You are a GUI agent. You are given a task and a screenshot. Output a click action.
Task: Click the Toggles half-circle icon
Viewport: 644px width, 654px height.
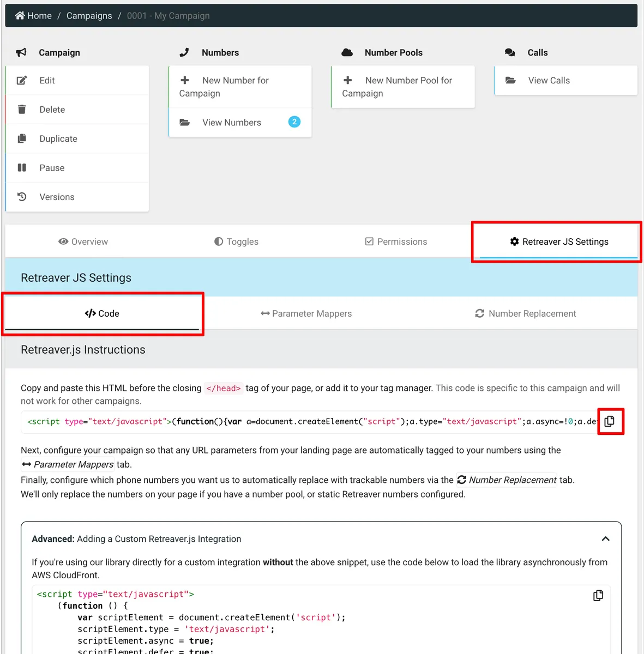(219, 241)
